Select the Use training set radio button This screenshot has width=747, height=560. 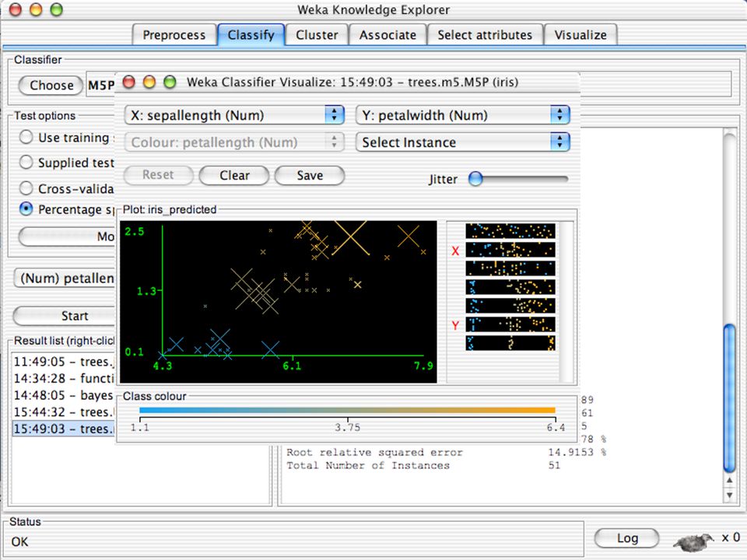click(26, 138)
